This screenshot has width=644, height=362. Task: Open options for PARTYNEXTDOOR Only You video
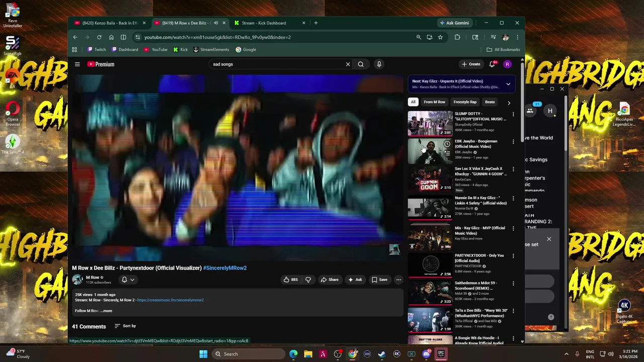point(513,256)
